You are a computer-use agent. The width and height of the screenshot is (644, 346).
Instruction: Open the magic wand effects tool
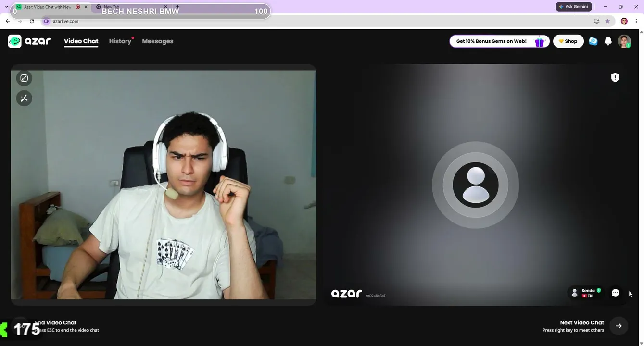(24, 99)
